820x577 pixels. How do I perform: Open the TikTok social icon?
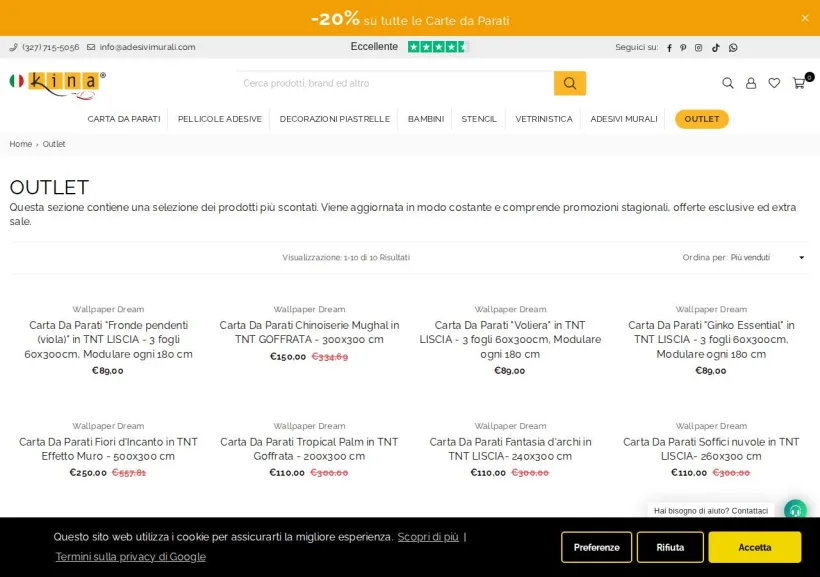click(x=715, y=48)
